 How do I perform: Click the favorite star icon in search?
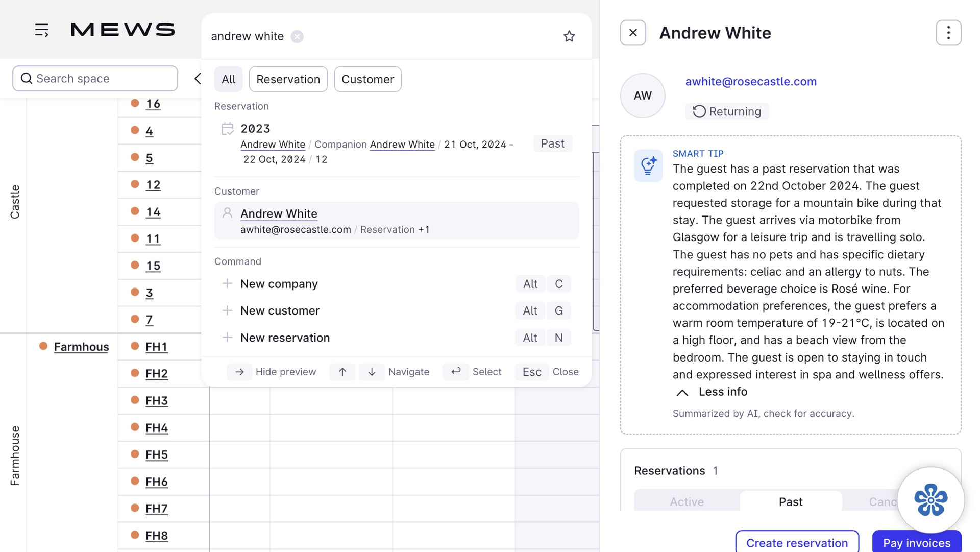[x=569, y=36]
